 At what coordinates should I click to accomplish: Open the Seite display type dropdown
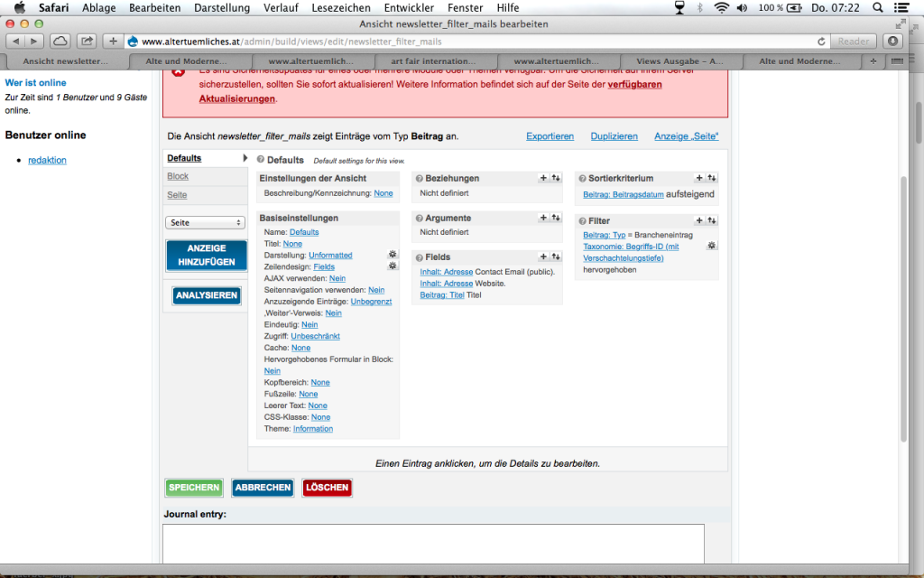coord(205,222)
